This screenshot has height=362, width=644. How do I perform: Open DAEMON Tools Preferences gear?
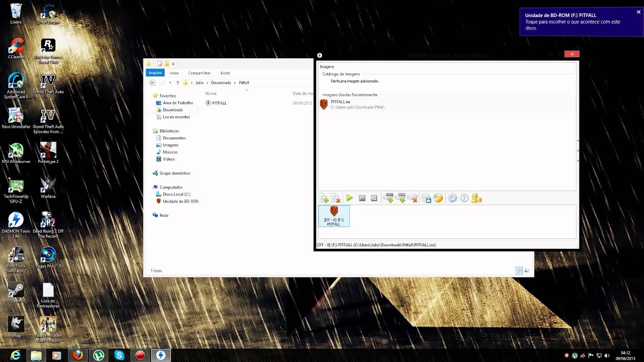(x=452, y=198)
